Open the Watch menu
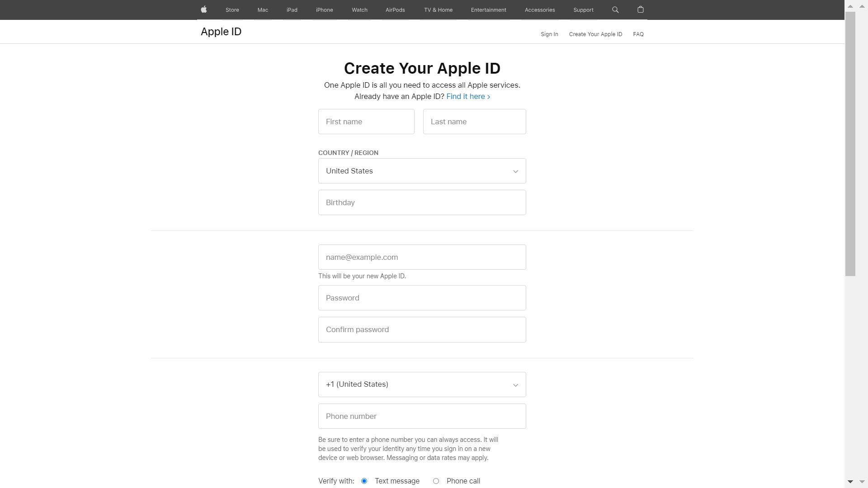 click(x=360, y=10)
